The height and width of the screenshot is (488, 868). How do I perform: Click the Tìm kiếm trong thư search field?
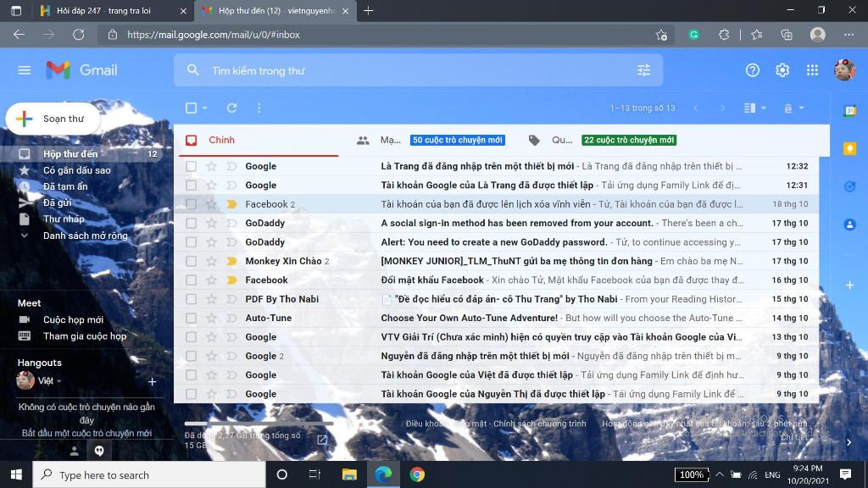click(418, 70)
